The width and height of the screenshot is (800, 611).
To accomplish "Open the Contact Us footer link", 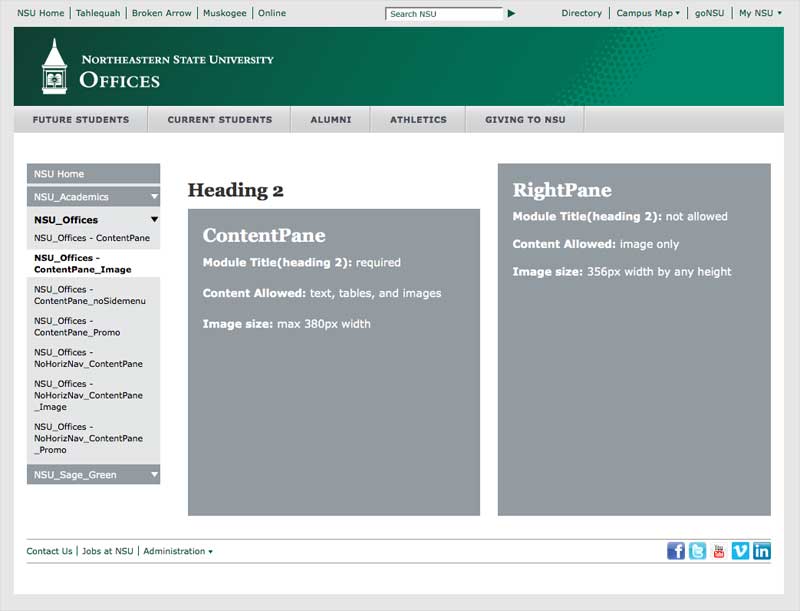I will pos(49,551).
